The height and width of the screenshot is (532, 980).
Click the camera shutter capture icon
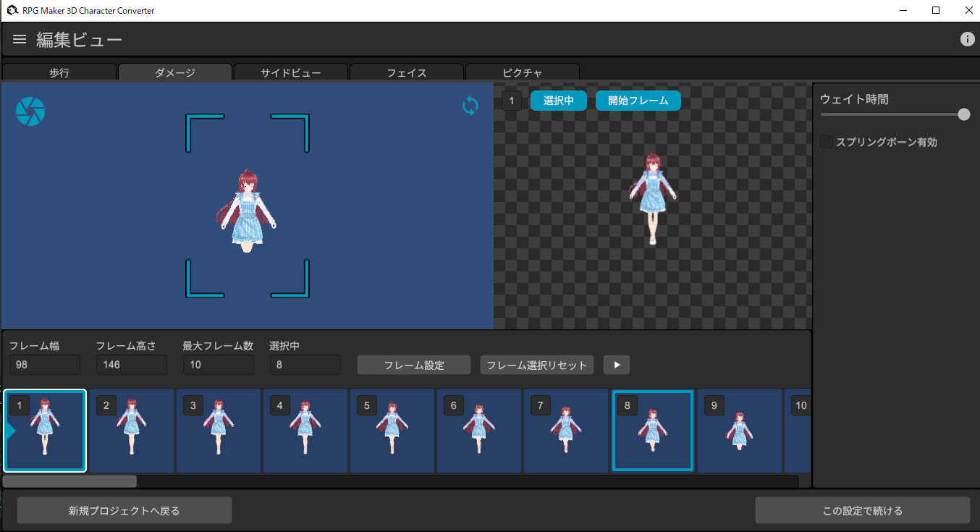[x=30, y=111]
